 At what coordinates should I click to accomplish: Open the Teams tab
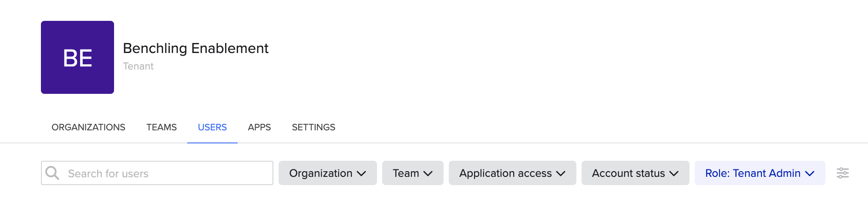tap(161, 127)
